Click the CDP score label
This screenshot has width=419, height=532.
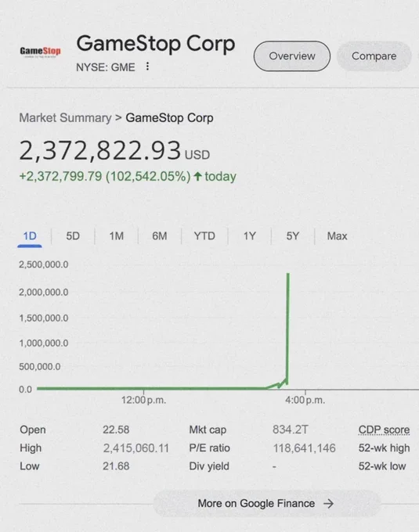click(384, 430)
